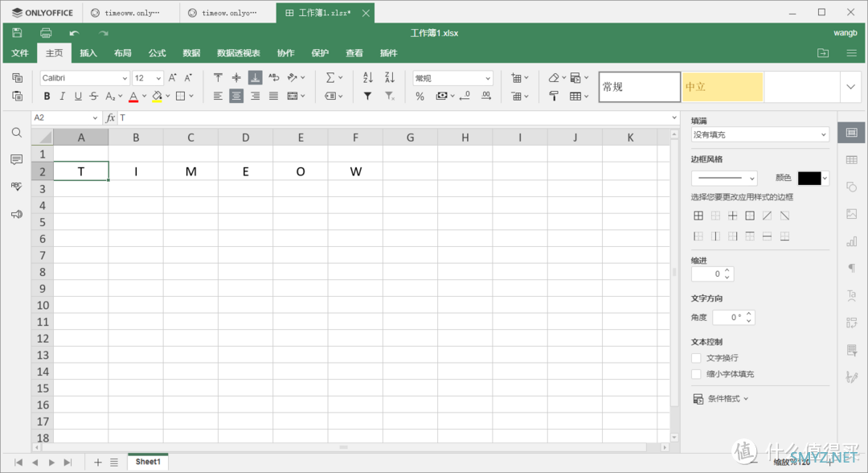Image resolution: width=868 pixels, height=473 pixels.
Task: Toggle italic formatting
Action: point(62,97)
